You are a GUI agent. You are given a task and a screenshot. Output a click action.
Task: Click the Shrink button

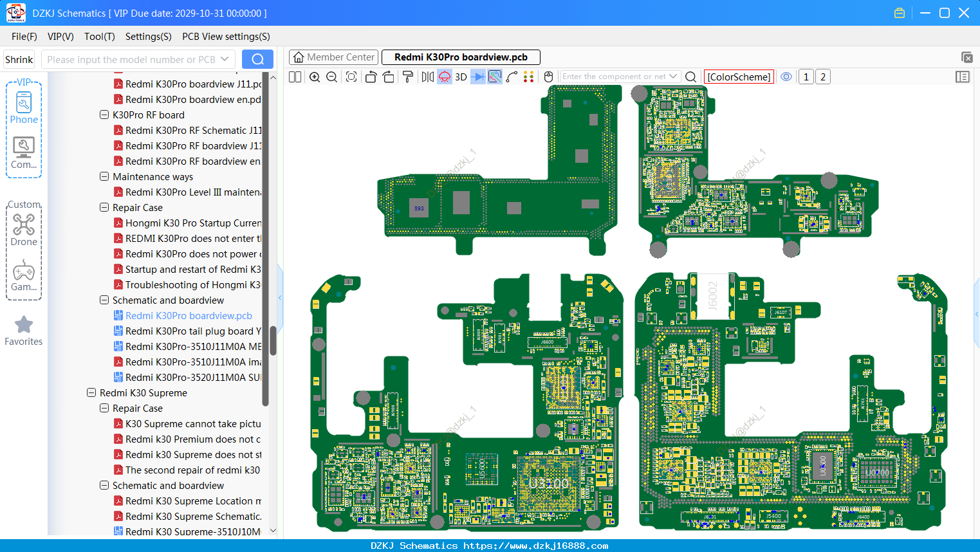click(19, 60)
